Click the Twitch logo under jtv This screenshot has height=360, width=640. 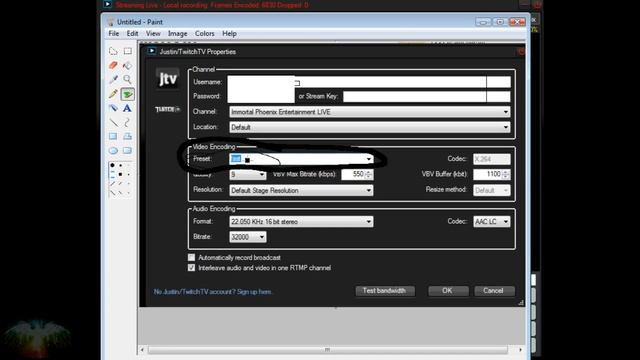(x=167, y=109)
